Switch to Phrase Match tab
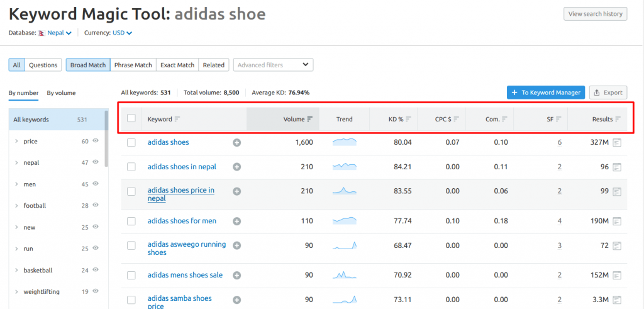This screenshot has height=309, width=644. [x=133, y=65]
